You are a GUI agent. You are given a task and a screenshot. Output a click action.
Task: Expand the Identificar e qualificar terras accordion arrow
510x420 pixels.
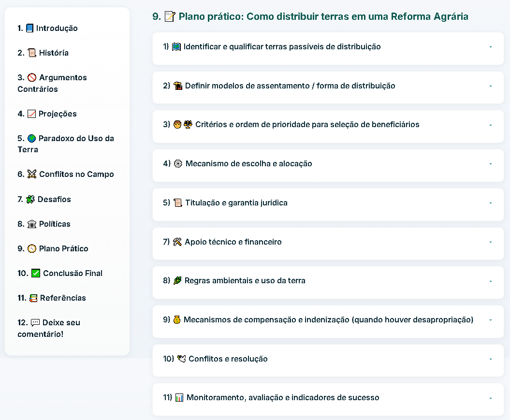[x=491, y=47]
